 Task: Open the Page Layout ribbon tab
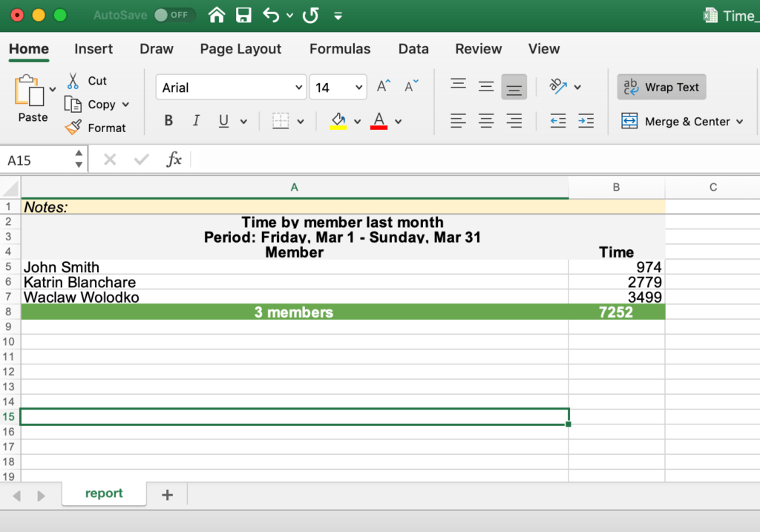[x=240, y=49]
